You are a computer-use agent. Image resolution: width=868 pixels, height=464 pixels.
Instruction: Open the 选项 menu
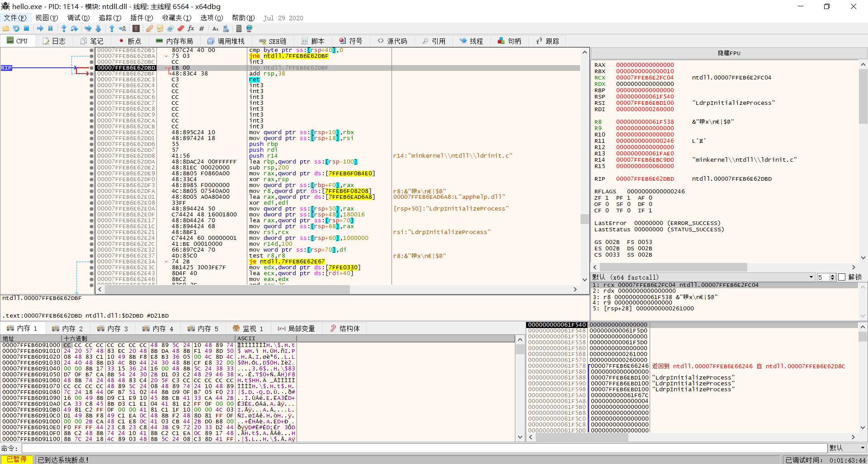coord(212,18)
